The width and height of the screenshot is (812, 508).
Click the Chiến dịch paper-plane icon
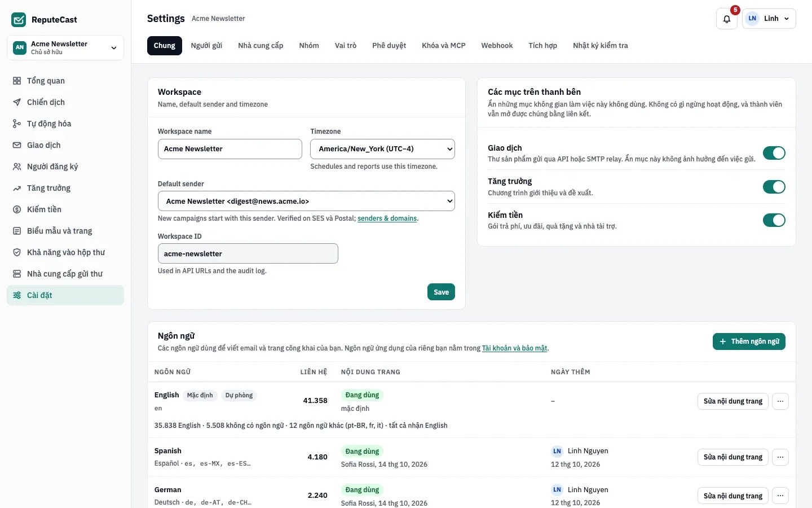(17, 102)
